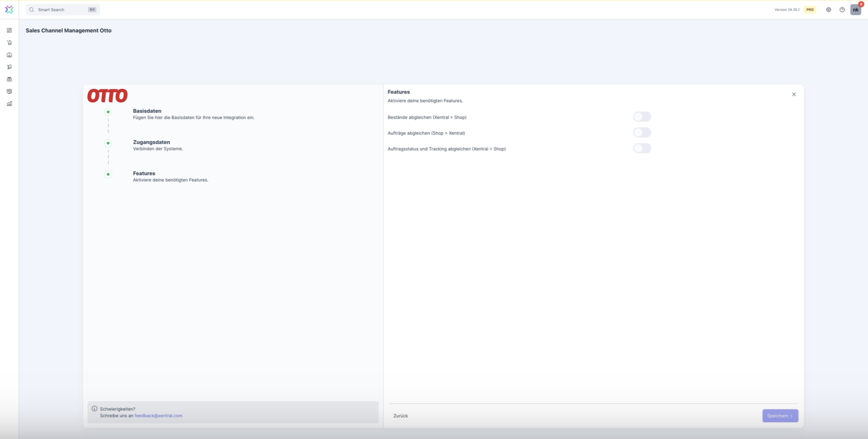The width and height of the screenshot is (868, 439).
Task: Close the Features panel with X
Action: [x=794, y=94]
